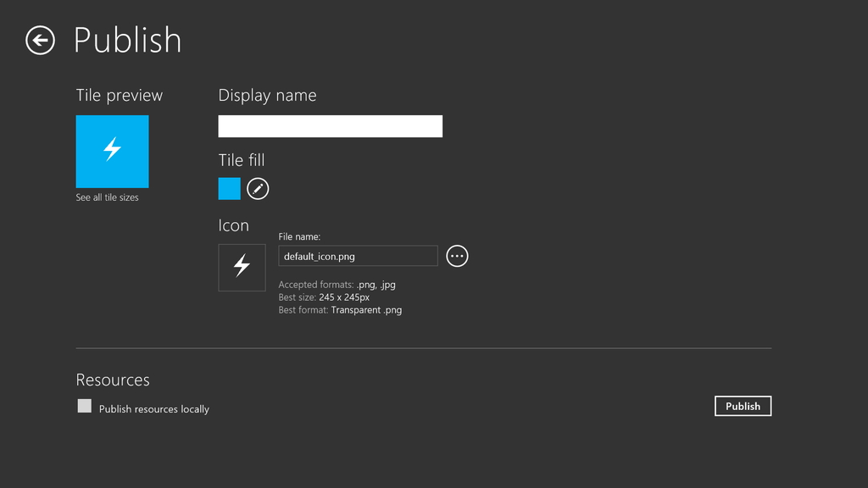
Task: Click the Icon section heading
Action: pyautogui.click(x=234, y=225)
